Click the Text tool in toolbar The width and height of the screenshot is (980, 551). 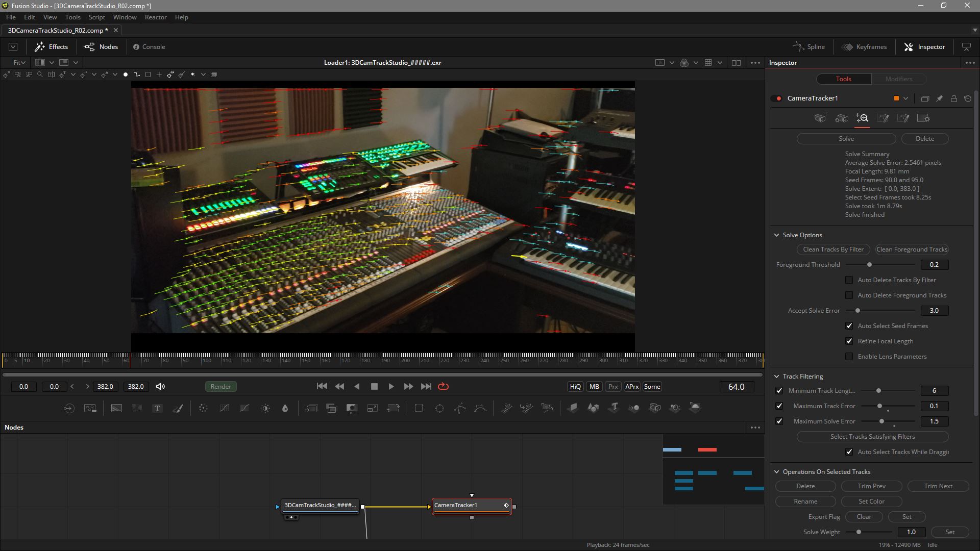point(157,408)
